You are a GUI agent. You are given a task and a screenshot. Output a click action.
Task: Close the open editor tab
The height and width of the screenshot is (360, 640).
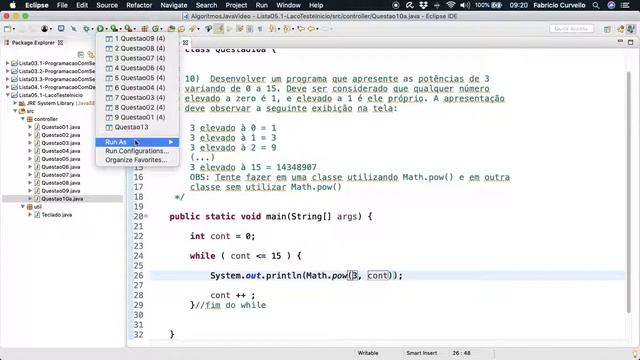[185, 42]
